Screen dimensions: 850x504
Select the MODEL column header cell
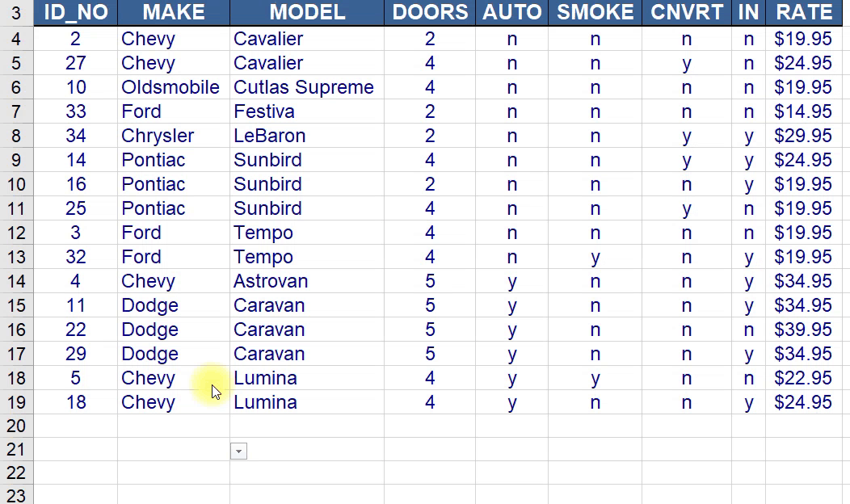(x=307, y=12)
